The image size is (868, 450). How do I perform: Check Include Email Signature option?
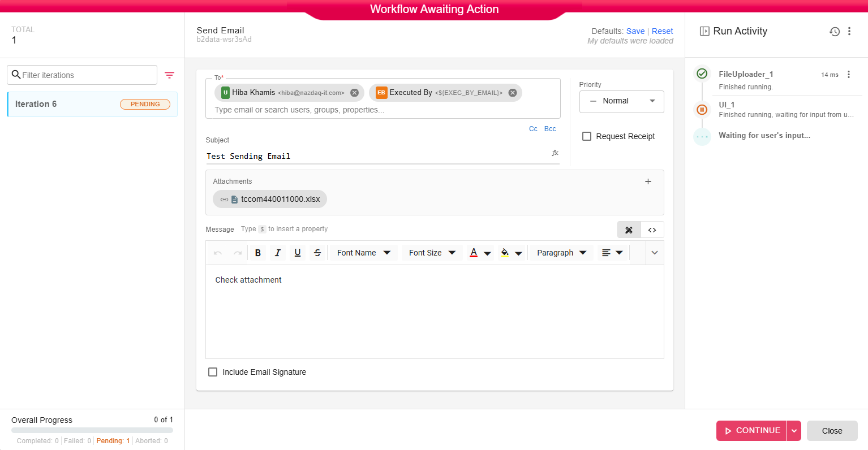pyautogui.click(x=213, y=372)
